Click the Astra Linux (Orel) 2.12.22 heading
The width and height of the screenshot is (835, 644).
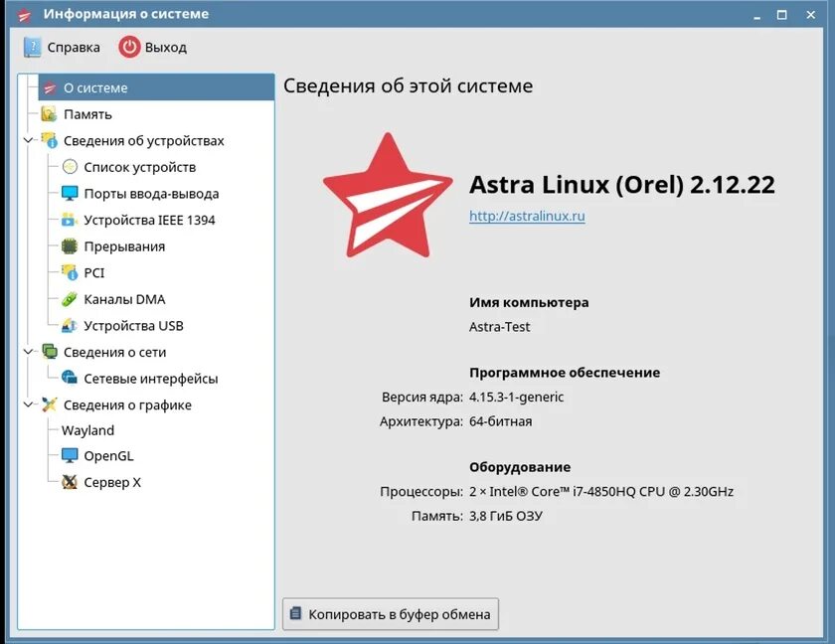click(622, 185)
